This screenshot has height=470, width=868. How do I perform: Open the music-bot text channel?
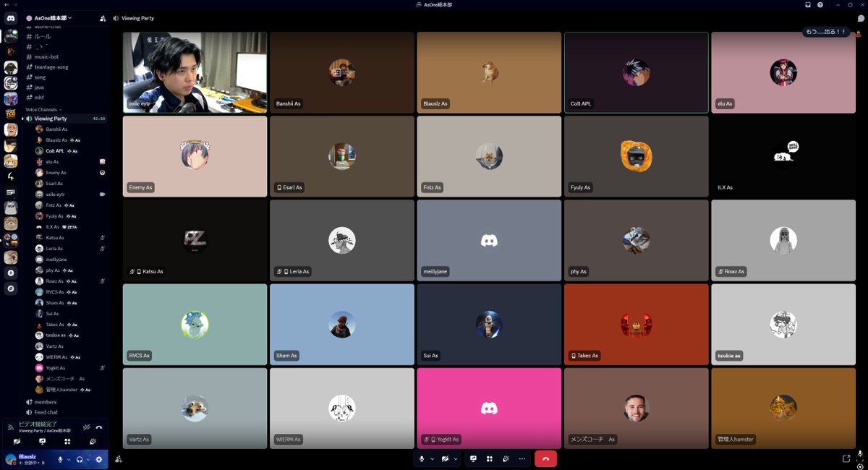tap(65, 56)
